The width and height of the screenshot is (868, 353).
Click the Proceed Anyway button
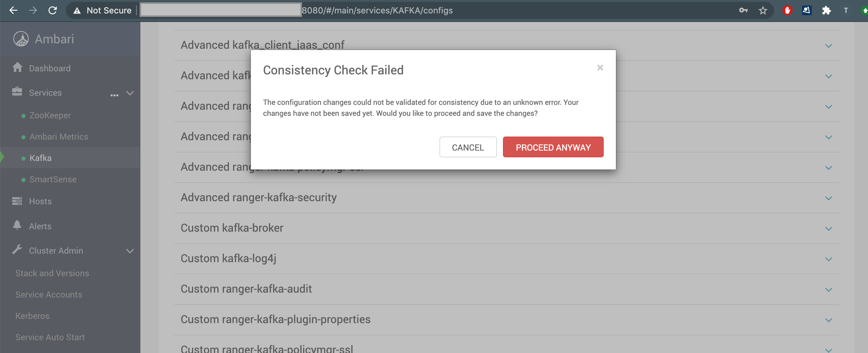tap(553, 147)
